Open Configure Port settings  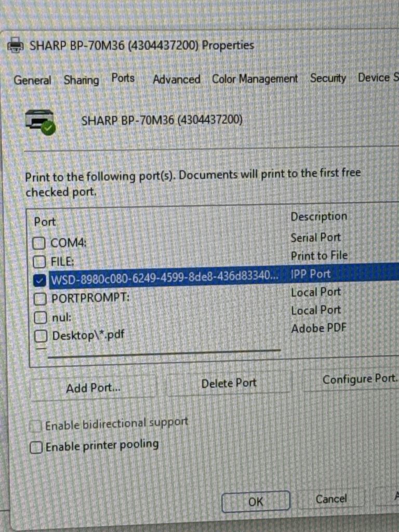(359, 380)
